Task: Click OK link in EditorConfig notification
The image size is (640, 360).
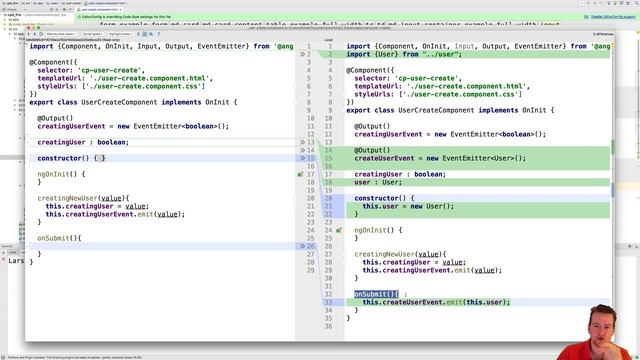Action: coord(586,17)
